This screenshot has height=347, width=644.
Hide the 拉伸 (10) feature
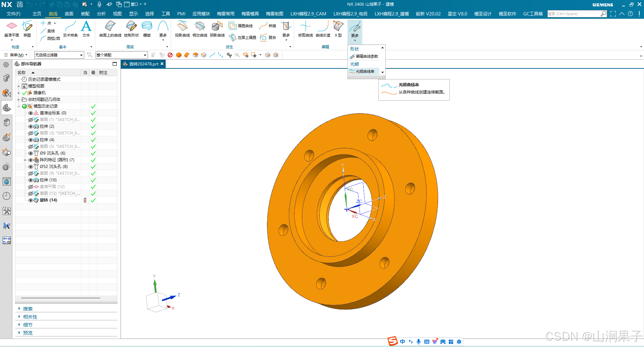(x=31, y=180)
